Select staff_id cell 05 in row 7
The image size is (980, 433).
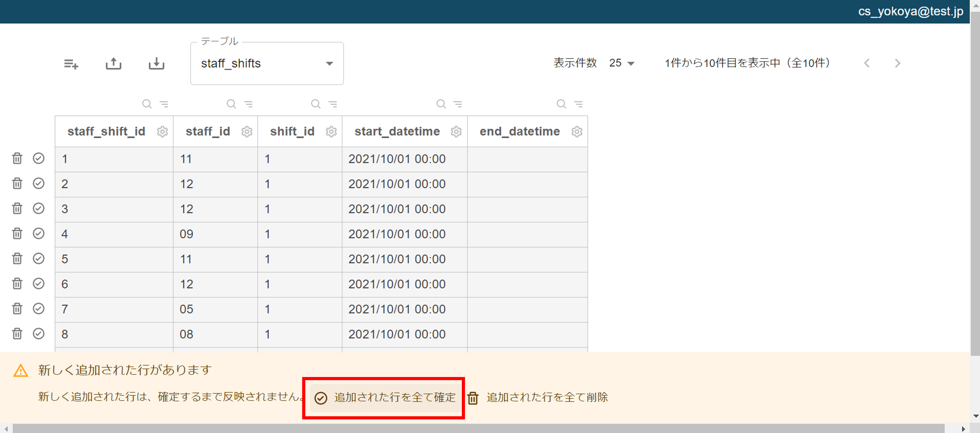click(x=215, y=310)
